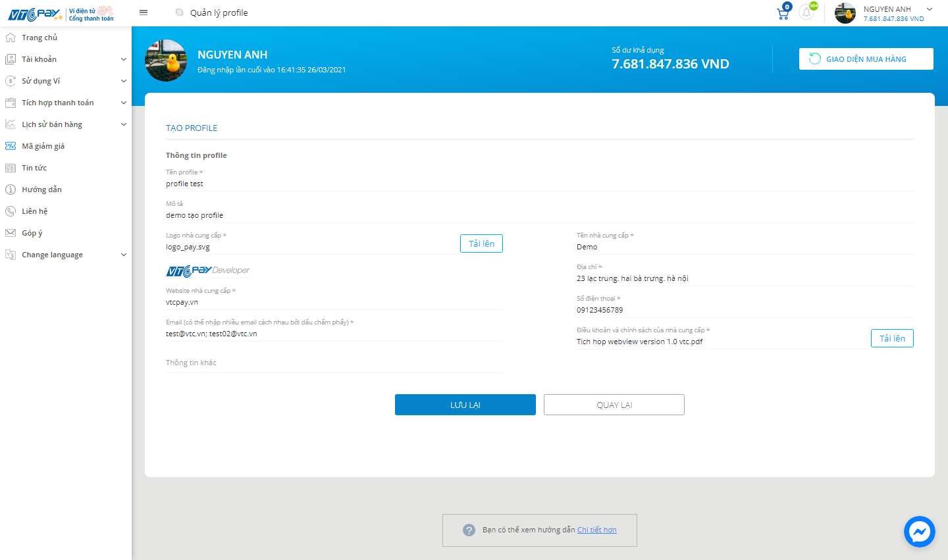Open the Change language dropdown
Image resolution: width=948 pixels, height=560 pixels.
(66, 255)
